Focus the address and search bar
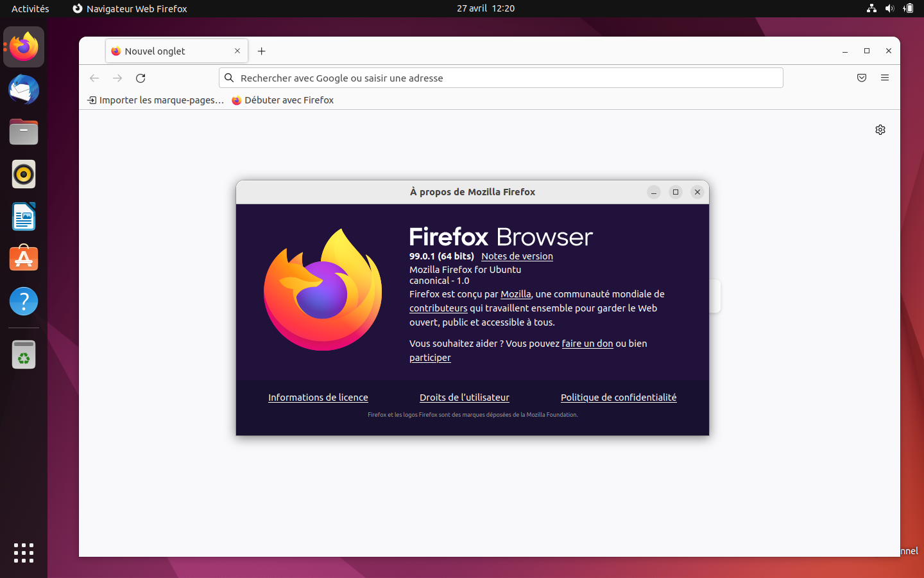The height and width of the screenshot is (578, 924). point(501,78)
